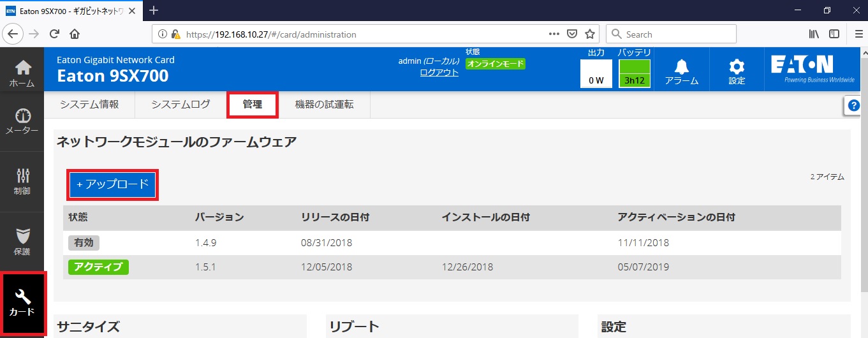The width and height of the screenshot is (868, 338).
Task: Select version 1.4.9 cell
Action: coord(205,242)
